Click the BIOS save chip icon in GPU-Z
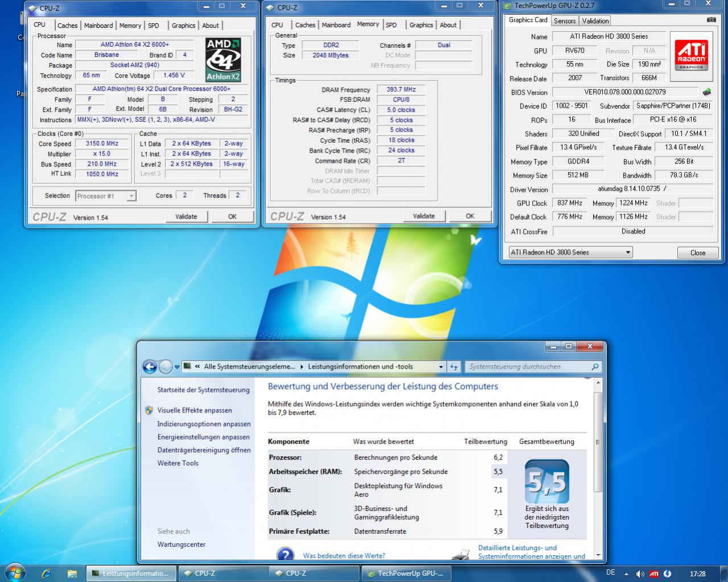Image resolution: width=728 pixels, height=582 pixels. coord(707,92)
